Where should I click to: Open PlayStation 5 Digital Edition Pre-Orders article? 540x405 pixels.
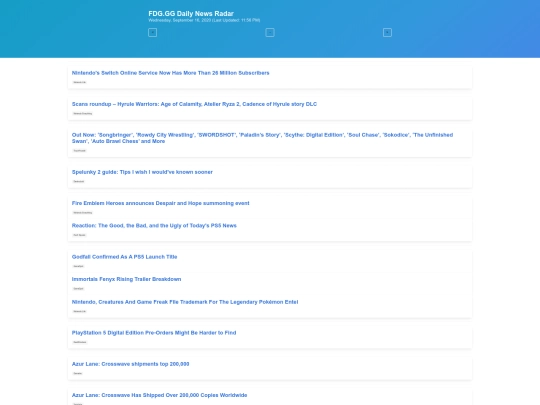coord(154,333)
